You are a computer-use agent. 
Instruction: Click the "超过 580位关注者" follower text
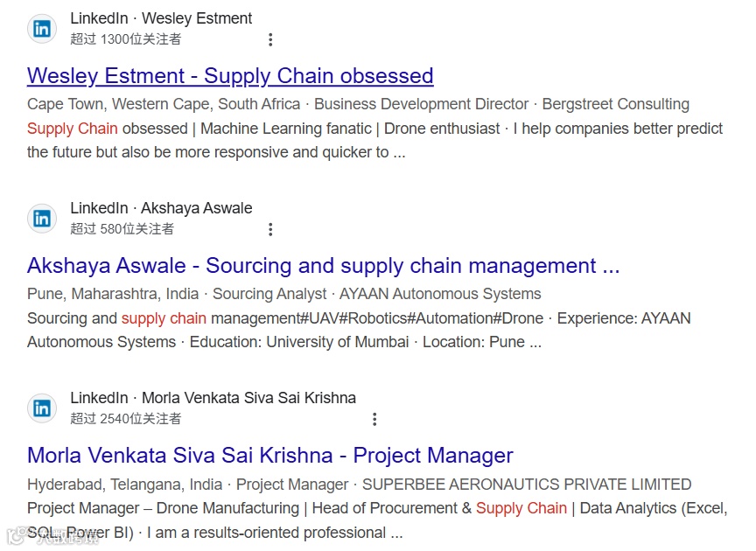tap(122, 229)
